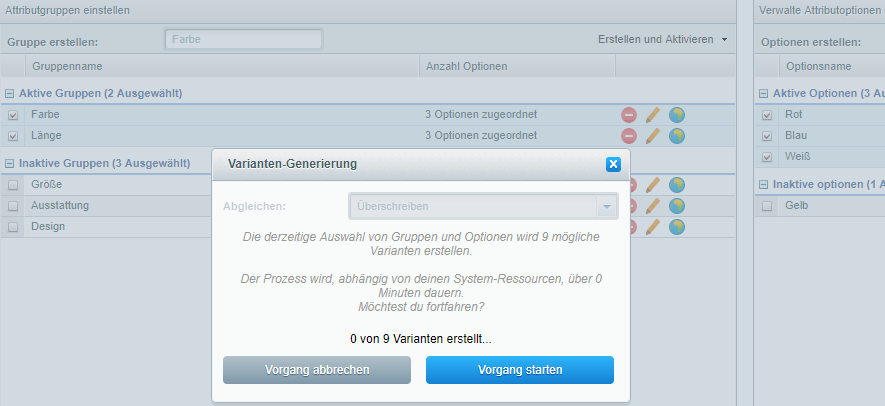Enable the Design group checkbox
Viewport: 885px width, 406px height.
13,227
